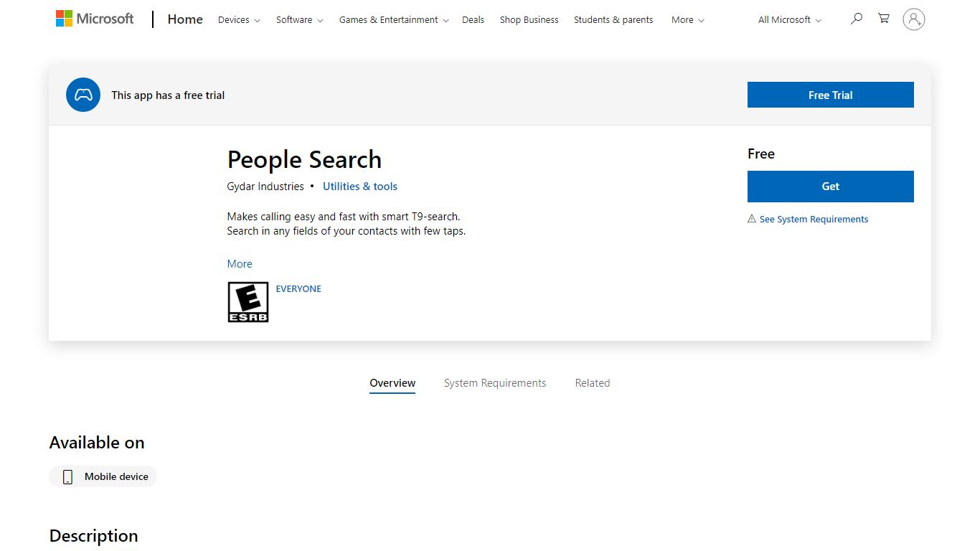Select the Overview tab
The width and height of the screenshot is (980, 551).
pyautogui.click(x=392, y=383)
